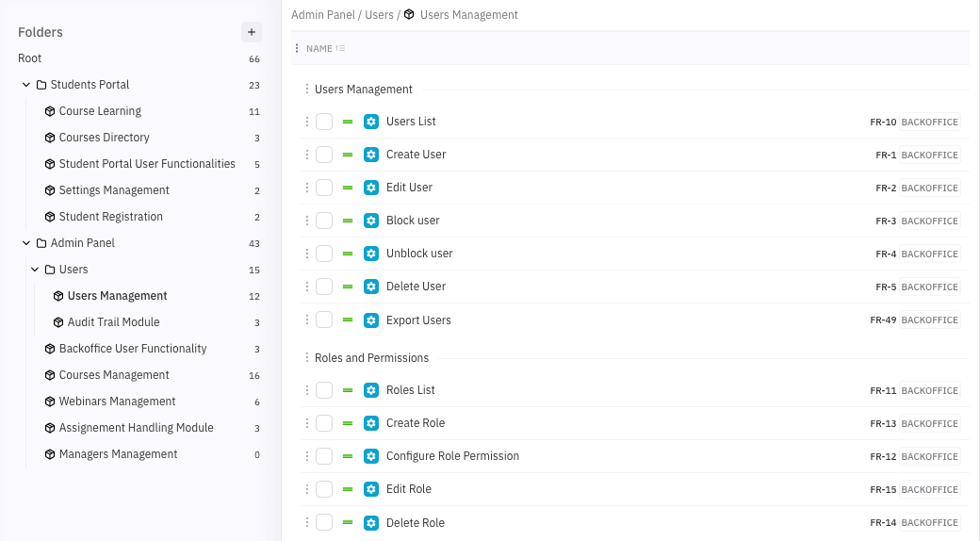The width and height of the screenshot is (980, 541).
Task: Click the gear icon of Delete Role
Action: coord(371,523)
